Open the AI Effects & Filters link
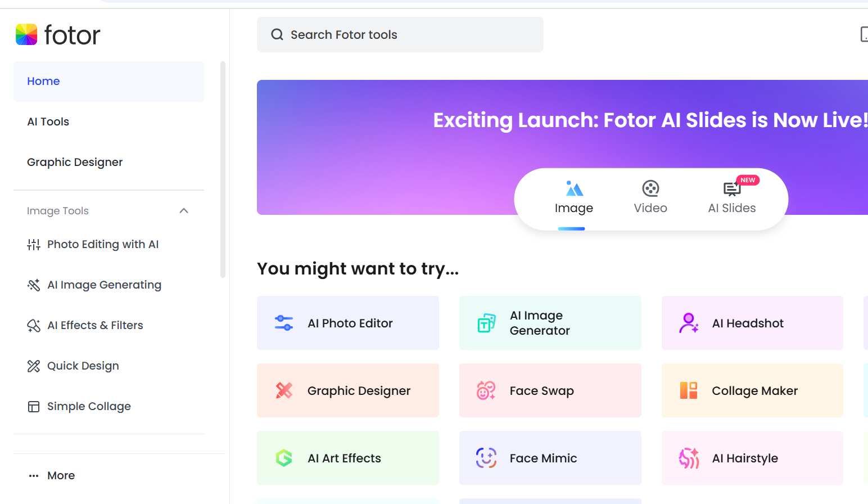 click(95, 326)
